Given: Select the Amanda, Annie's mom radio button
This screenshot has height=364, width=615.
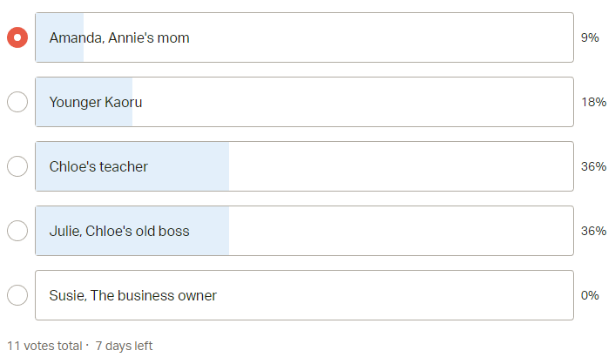Looking at the screenshot, I should point(17,37).
